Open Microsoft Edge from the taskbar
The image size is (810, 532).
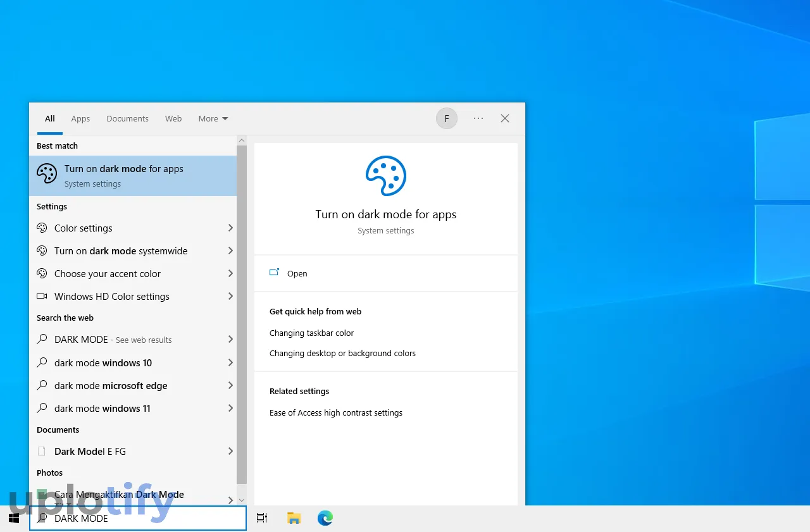tap(325, 518)
